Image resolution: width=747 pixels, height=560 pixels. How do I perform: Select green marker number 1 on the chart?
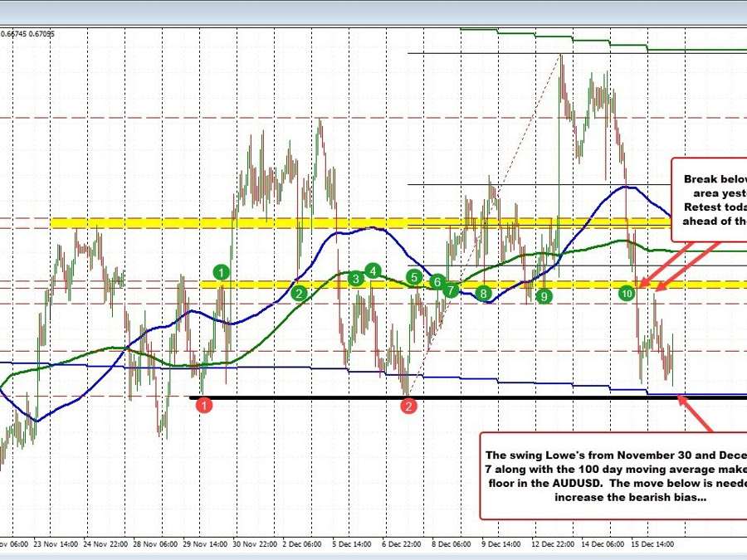pos(221,272)
